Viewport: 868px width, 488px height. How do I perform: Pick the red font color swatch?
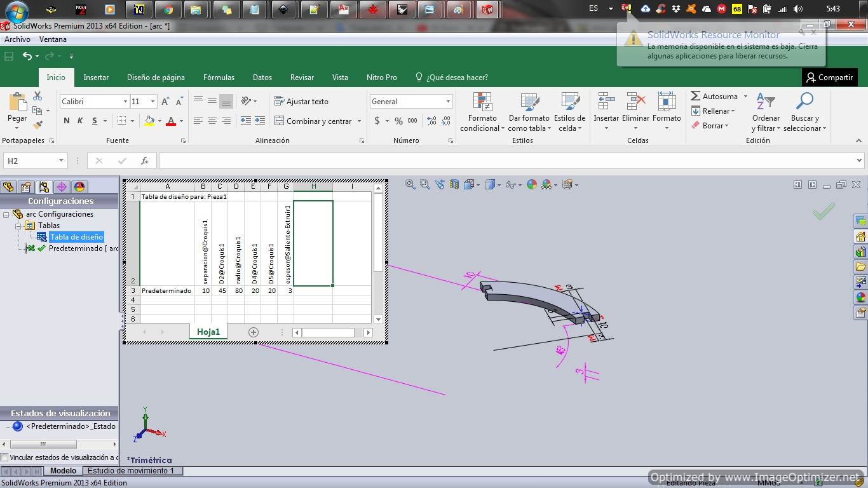point(170,121)
